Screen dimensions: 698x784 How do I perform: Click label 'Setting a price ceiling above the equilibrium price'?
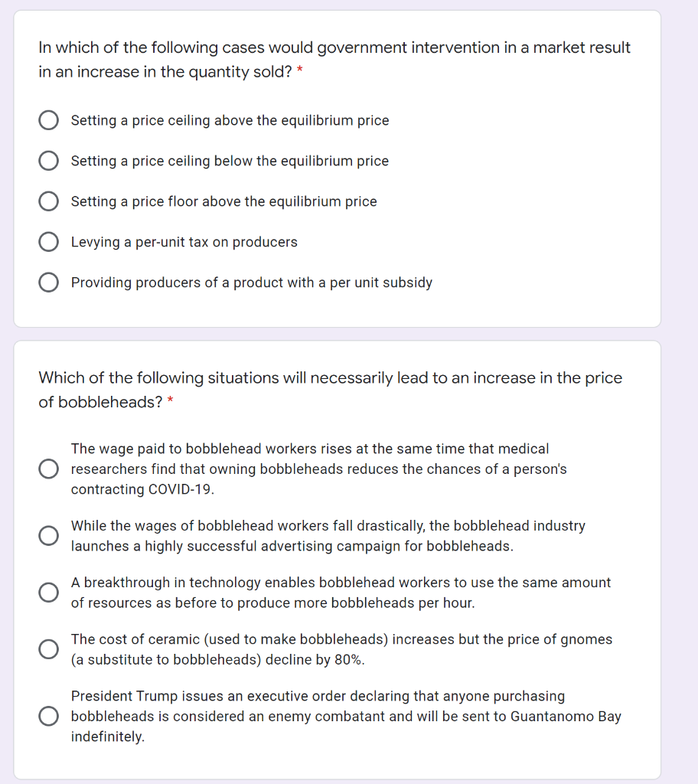click(x=230, y=120)
